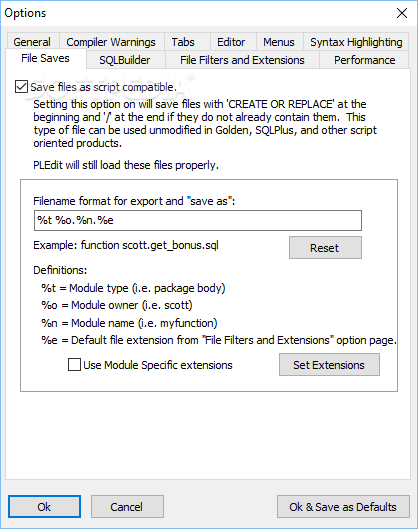The image size is (418, 529).
Task: Uncheck Save files as script compatible
Action: tap(21, 87)
